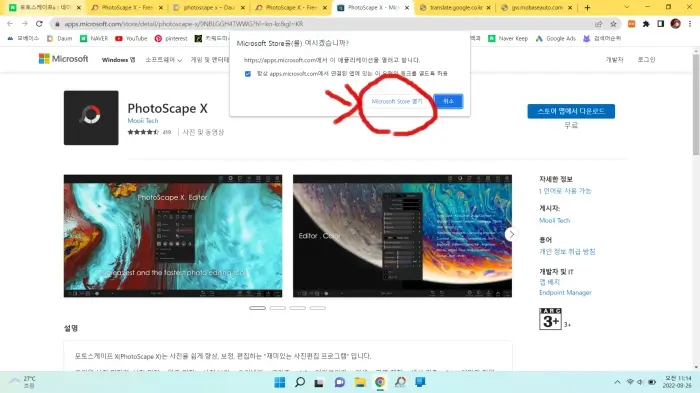Click the PhotoScape X app icon
This screenshot has width=700, height=393.
click(91, 118)
